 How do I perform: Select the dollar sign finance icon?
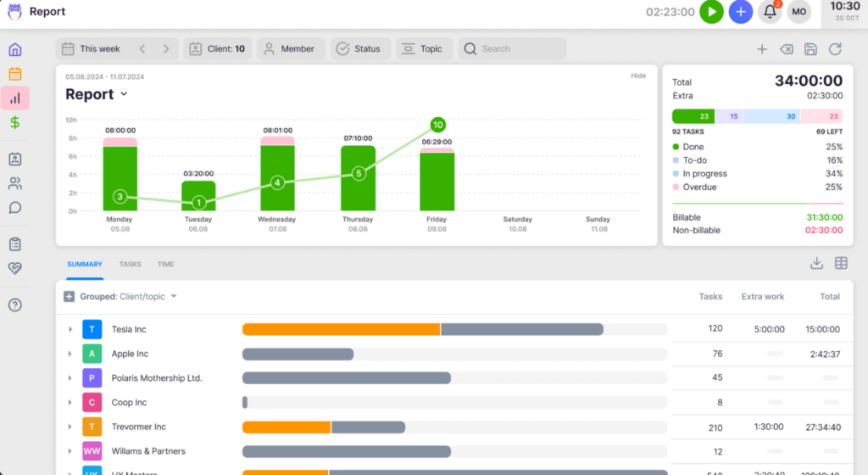click(x=15, y=122)
